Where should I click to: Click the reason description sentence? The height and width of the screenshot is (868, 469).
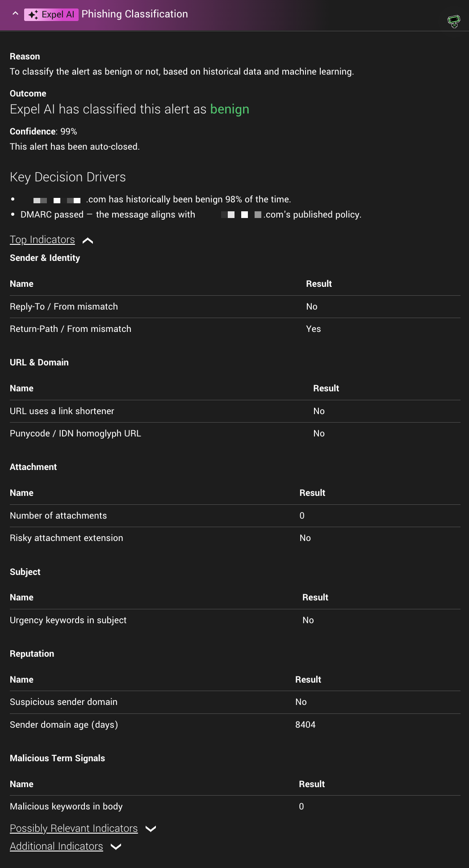pyautogui.click(x=182, y=71)
